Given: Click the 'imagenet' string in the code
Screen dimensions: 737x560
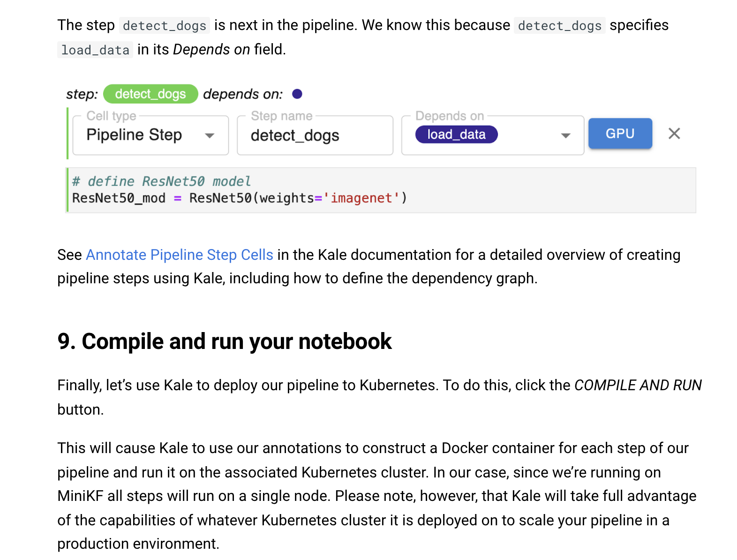Looking at the screenshot, I should 361,198.
